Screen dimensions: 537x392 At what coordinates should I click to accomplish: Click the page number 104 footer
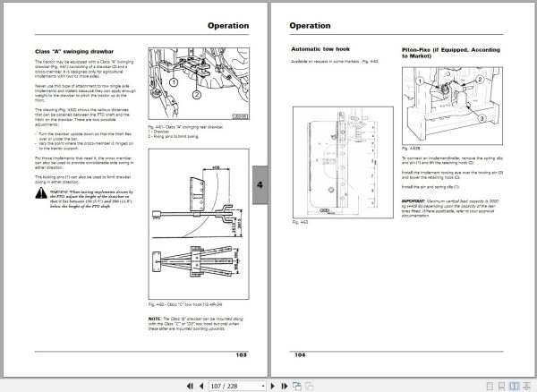click(300, 355)
